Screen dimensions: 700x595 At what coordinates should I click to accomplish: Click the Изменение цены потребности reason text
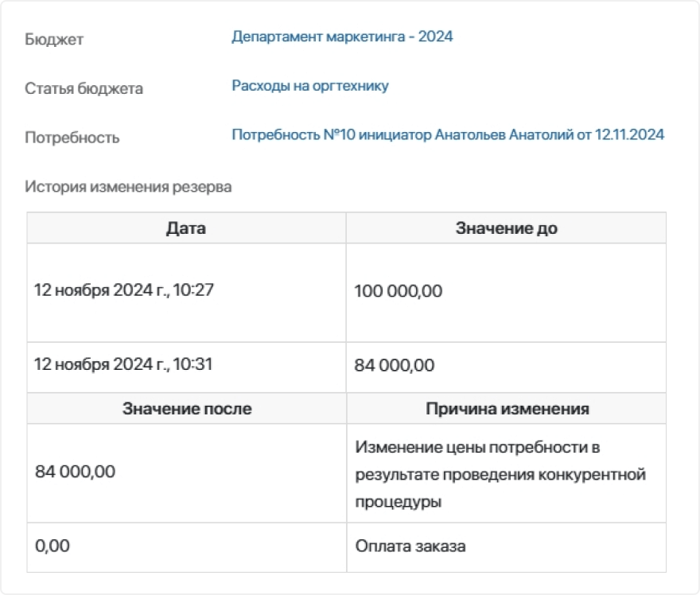pos(500,474)
